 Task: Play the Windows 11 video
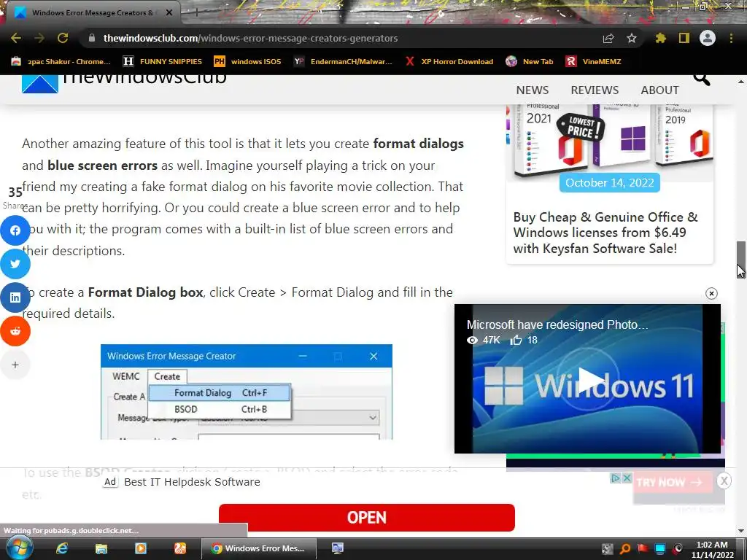click(x=591, y=380)
